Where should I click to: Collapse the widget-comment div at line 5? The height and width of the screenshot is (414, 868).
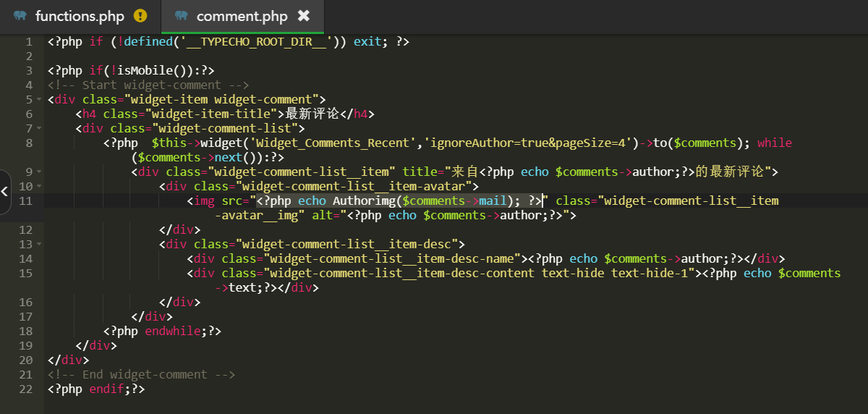[38, 100]
